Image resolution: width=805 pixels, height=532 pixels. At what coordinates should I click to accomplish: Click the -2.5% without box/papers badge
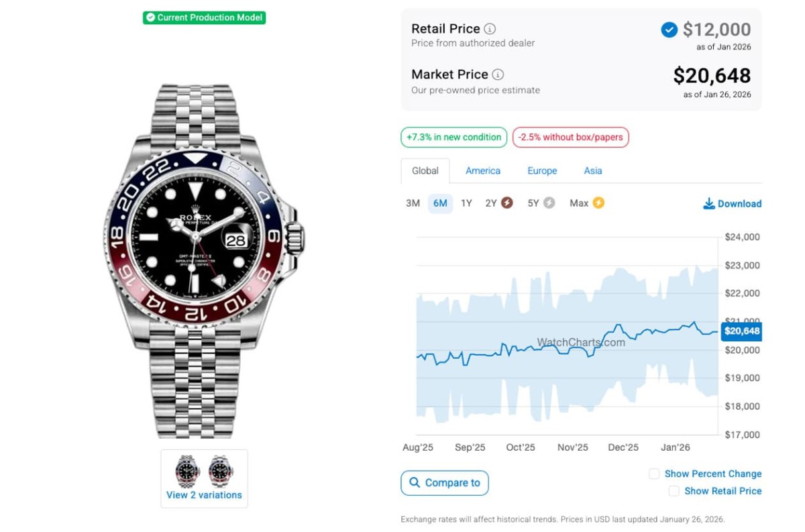[x=570, y=138]
